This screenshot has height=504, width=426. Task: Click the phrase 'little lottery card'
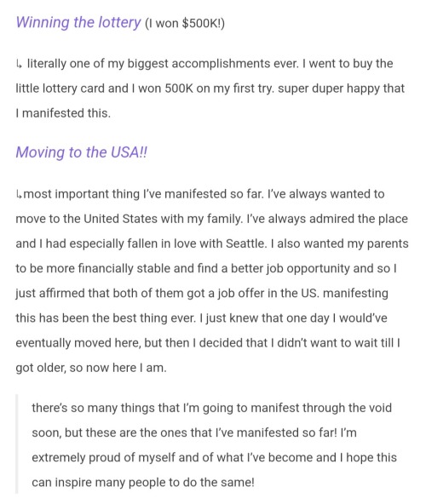[60, 89]
